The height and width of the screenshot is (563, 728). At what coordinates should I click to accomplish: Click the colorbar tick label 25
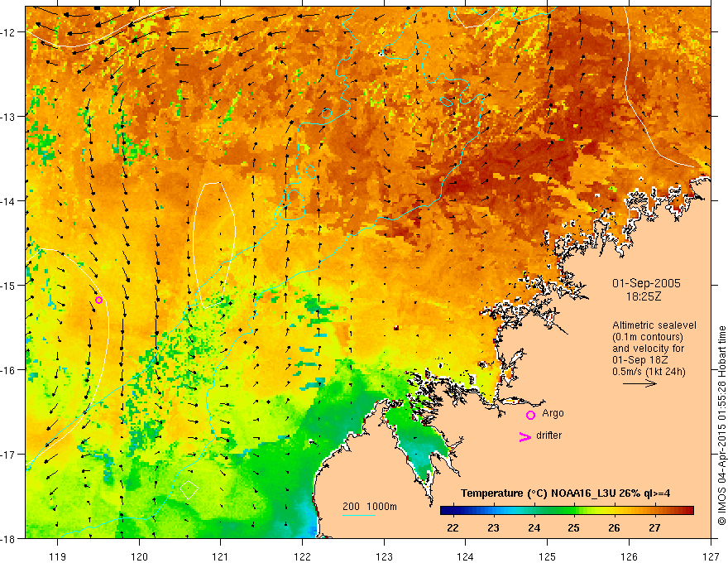[574, 528]
